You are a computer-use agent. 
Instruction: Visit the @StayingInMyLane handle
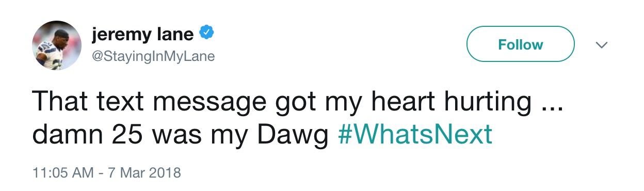point(153,56)
